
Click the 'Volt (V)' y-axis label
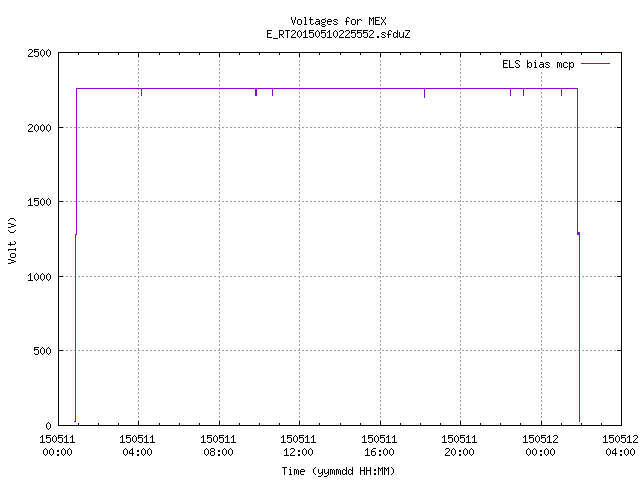click(x=12, y=240)
